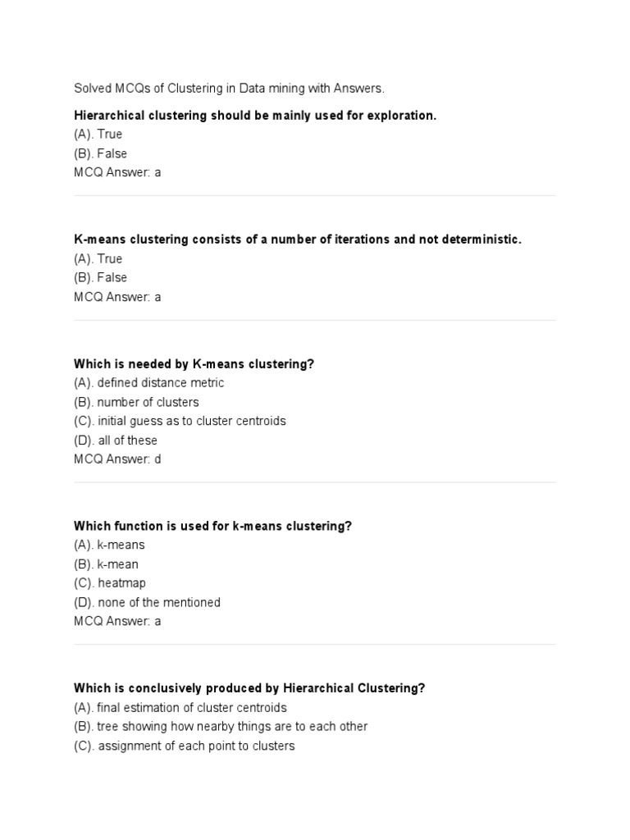This screenshot has height=840, width=630.
Task: Select "final estimation of cluster centroids" option
Action: point(180,707)
